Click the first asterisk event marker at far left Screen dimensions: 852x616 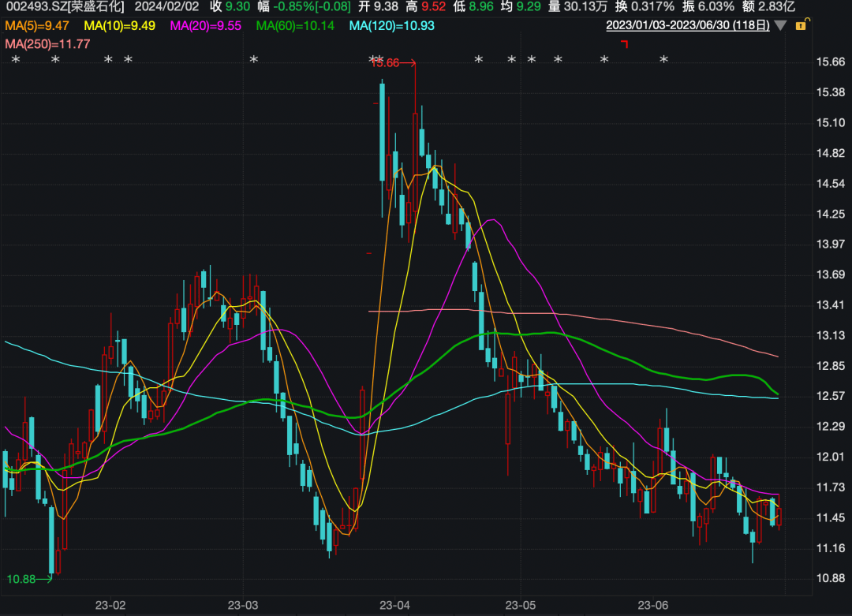(x=15, y=60)
